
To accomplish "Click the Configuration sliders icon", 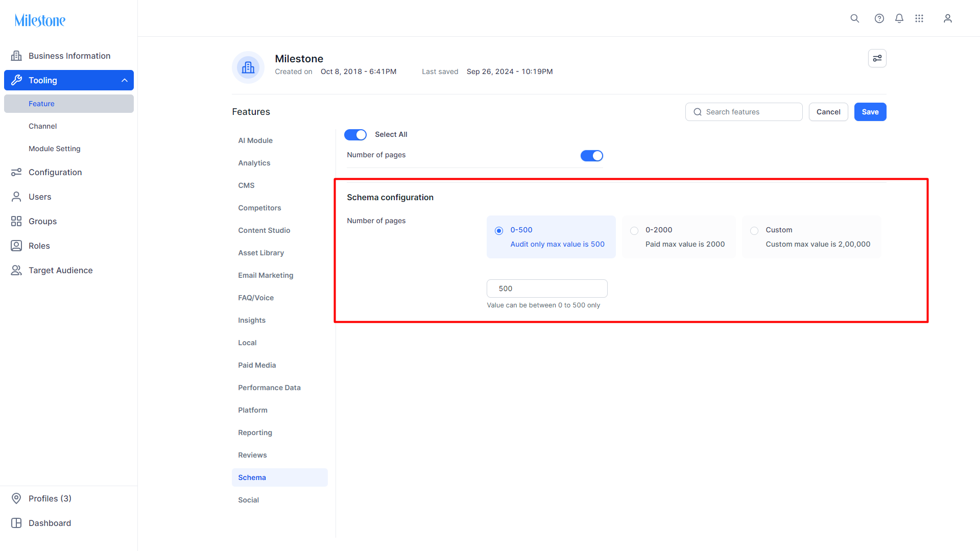I will click(x=16, y=172).
